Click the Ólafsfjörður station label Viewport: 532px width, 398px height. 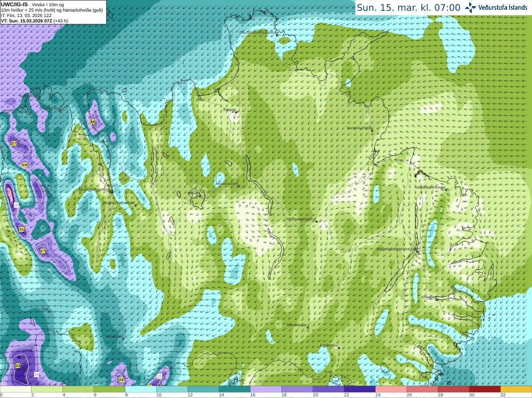[x=49, y=108]
